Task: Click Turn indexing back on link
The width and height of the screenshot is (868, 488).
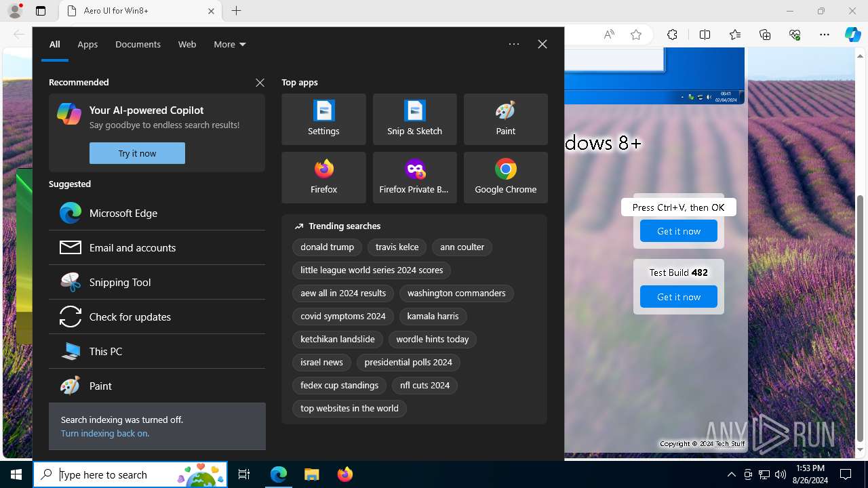Action: (x=105, y=433)
